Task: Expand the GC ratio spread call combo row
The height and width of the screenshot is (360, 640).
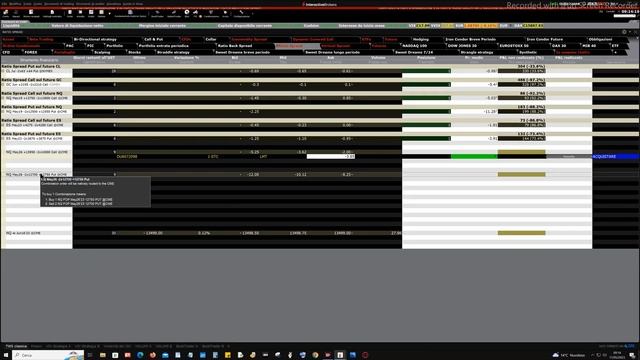Action: (3, 84)
